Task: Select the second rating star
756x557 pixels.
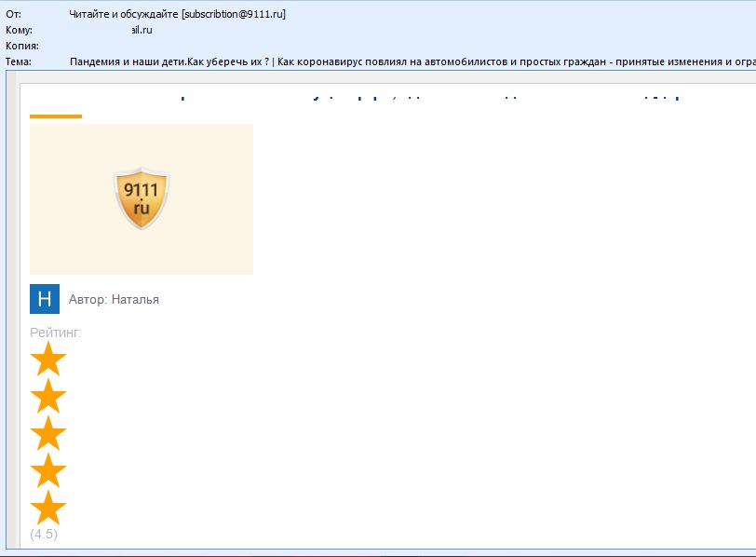Action: 48,396
